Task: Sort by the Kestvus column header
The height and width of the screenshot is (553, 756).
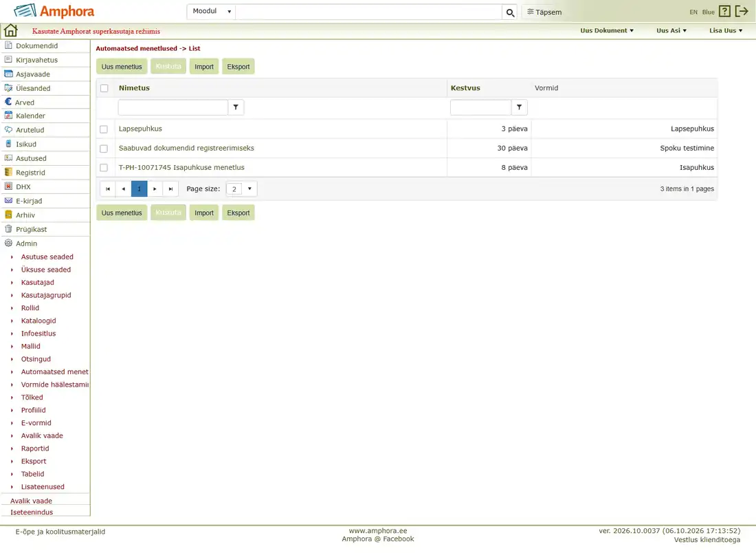Action: [465, 88]
